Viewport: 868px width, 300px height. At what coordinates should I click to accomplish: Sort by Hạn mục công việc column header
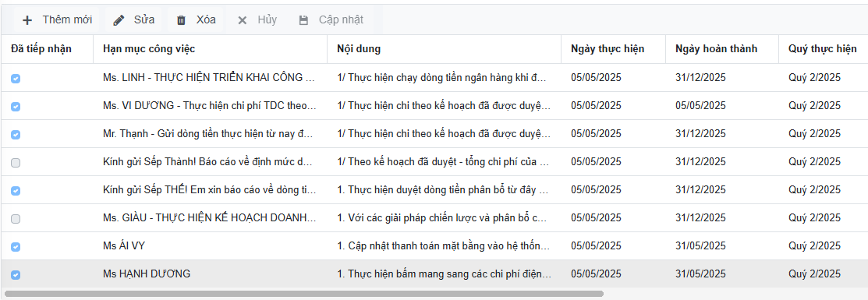[149, 49]
